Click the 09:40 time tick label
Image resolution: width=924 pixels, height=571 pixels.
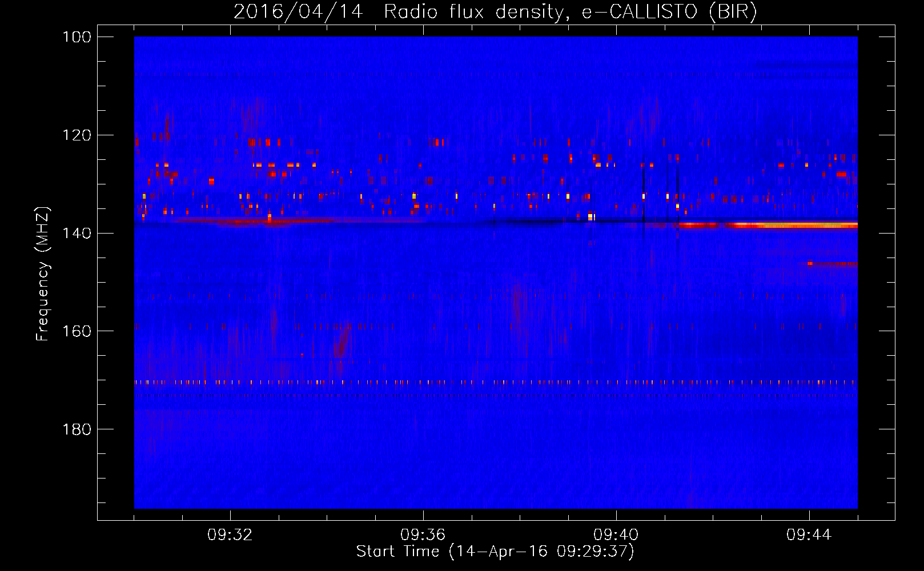tap(616, 535)
